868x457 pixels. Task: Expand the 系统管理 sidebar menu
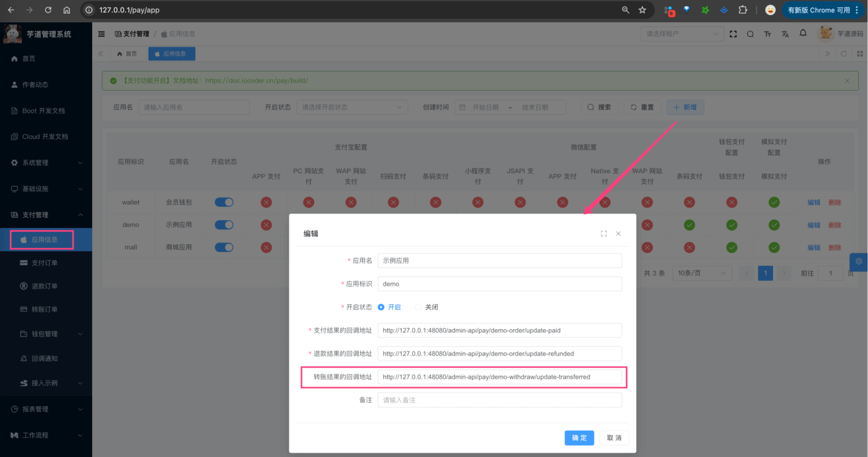pyautogui.click(x=46, y=163)
